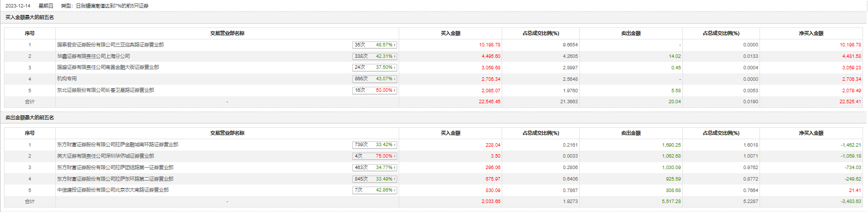Image resolution: width=868 pixels, height=212 pixels.
Task: Open 东北证券长春卫星路证券营业部 link
Action: [106, 90]
